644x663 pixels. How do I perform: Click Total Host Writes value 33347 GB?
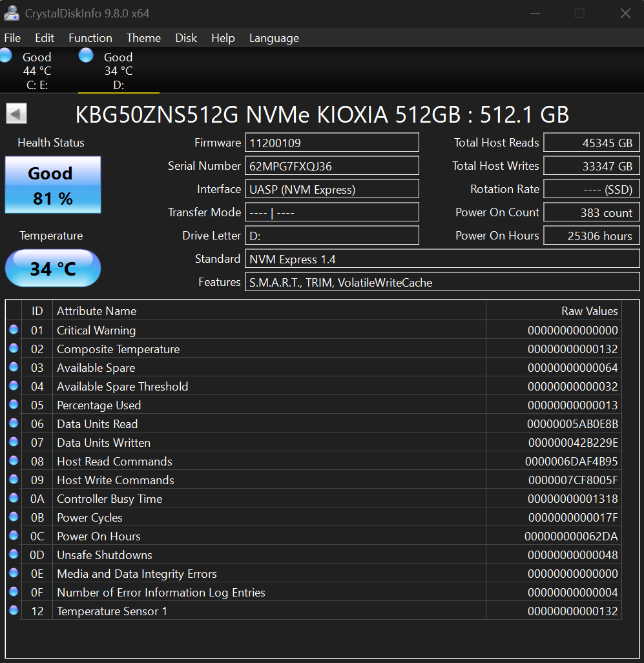click(x=592, y=166)
